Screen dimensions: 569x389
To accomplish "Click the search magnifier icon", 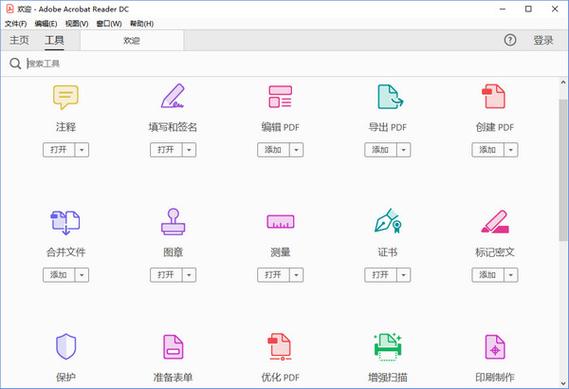I will [15, 64].
